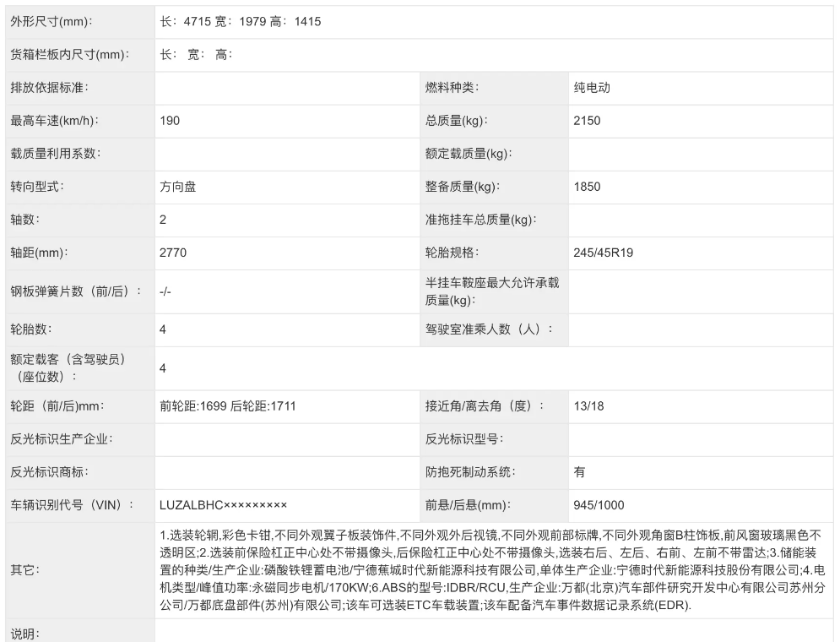Viewport: 840px width, 642px height.
Task: Select the approach/departure angle value 13/18
Action: [x=588, y=406]
